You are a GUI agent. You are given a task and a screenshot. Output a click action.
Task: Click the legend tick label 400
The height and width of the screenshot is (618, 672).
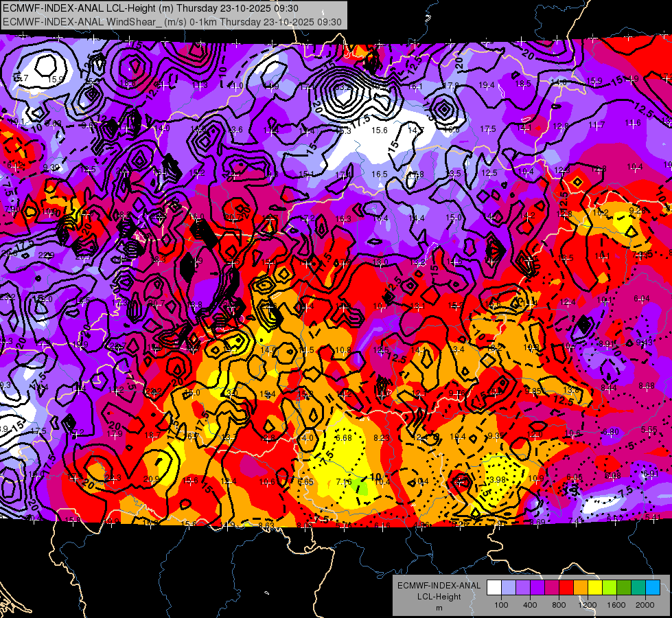coord(530,605)
